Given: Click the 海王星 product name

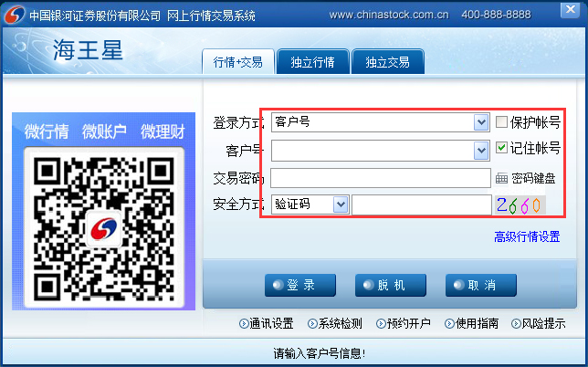Looking at the screenshot, I should [88, 50].
